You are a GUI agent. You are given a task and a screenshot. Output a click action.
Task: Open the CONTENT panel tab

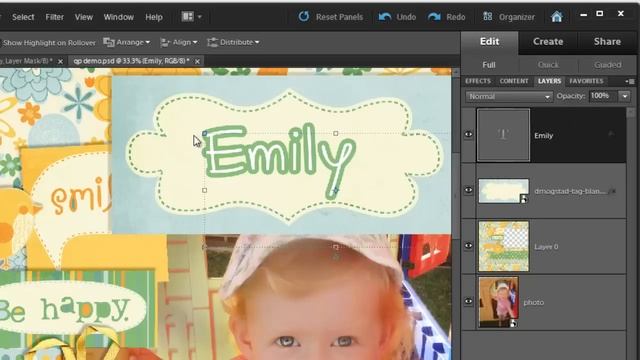514,81
